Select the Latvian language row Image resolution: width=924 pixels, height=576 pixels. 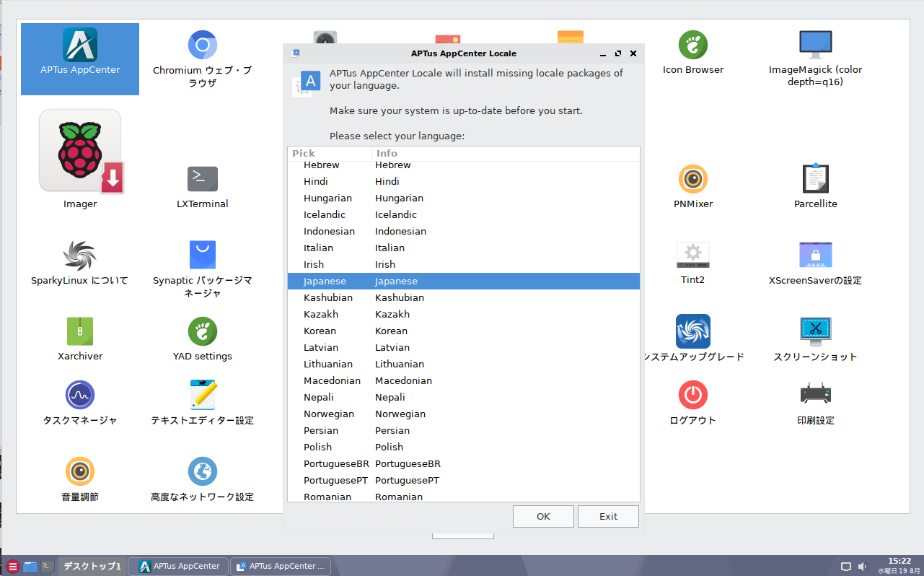[x=464, y=347]
